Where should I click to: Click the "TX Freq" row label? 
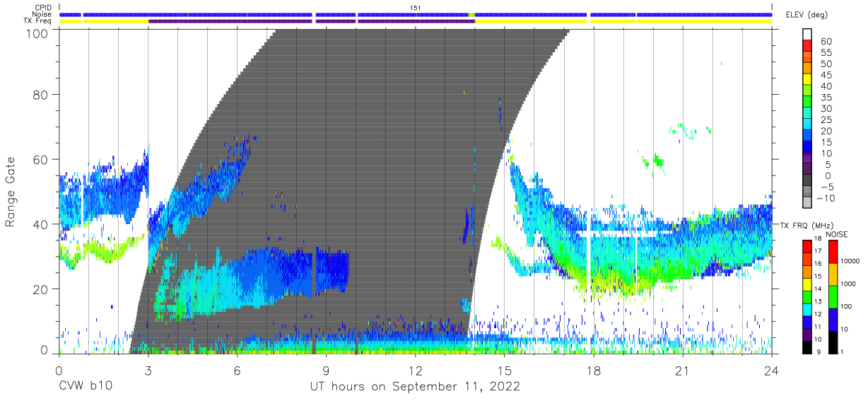(x=37, y=21)
